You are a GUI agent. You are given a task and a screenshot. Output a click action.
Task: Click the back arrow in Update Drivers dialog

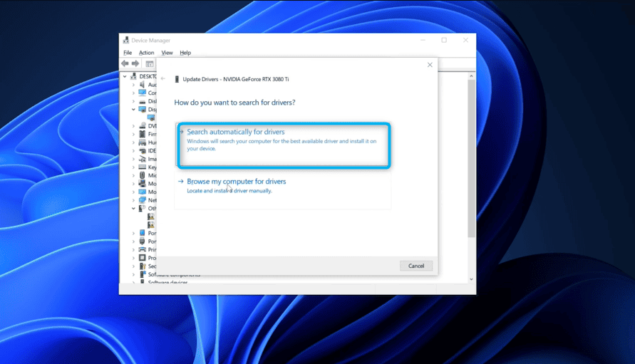162,78
